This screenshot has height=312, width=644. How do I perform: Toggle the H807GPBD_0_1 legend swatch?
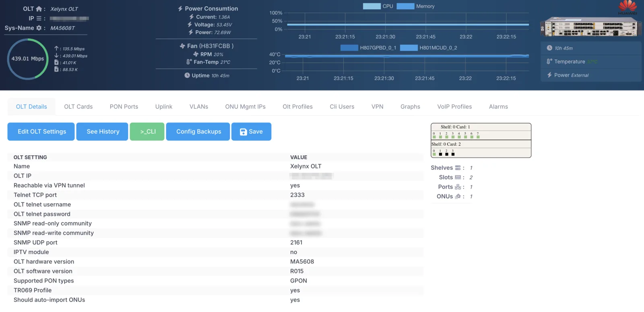[x=349, y=48]
